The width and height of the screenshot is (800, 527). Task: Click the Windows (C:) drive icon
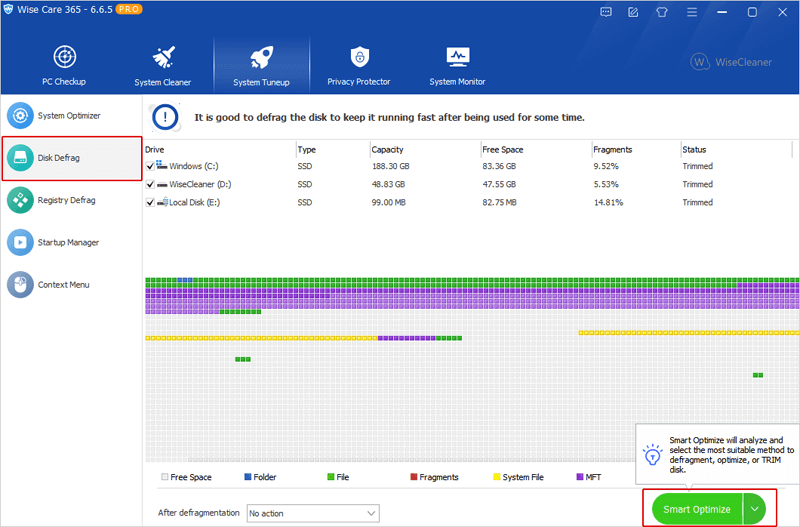[x=162, y=165]
